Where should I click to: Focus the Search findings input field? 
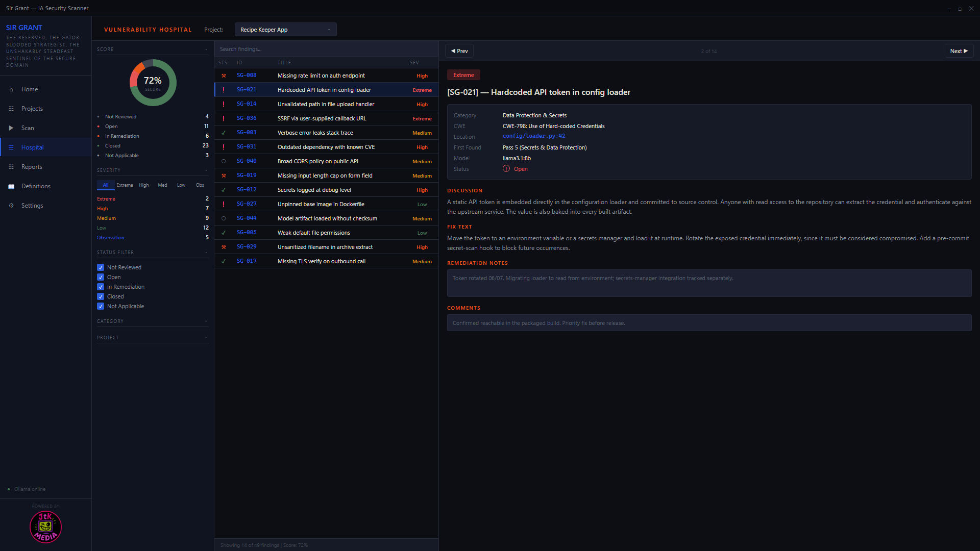pos(326,49)
